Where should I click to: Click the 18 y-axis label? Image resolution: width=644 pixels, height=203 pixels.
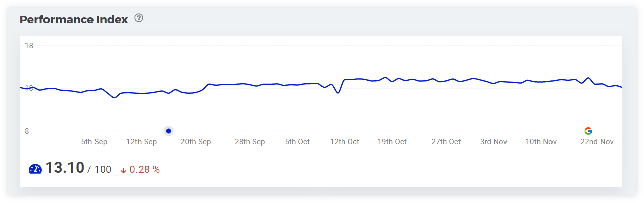coord(29,46)
